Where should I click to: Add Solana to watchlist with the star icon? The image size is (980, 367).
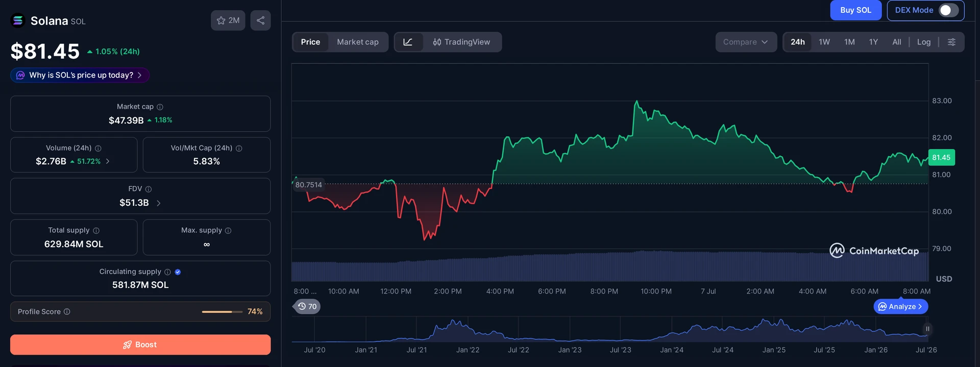228,20
